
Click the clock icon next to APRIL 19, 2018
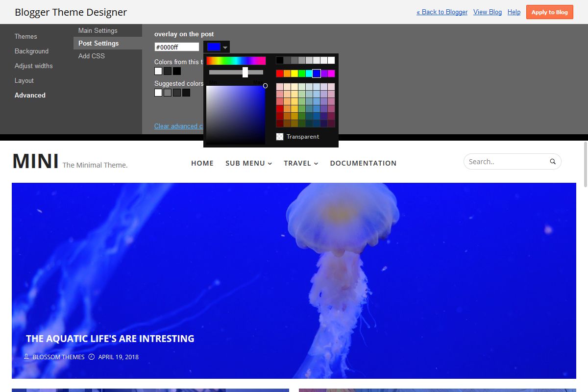pyautogui.click(x=91, y=357)
